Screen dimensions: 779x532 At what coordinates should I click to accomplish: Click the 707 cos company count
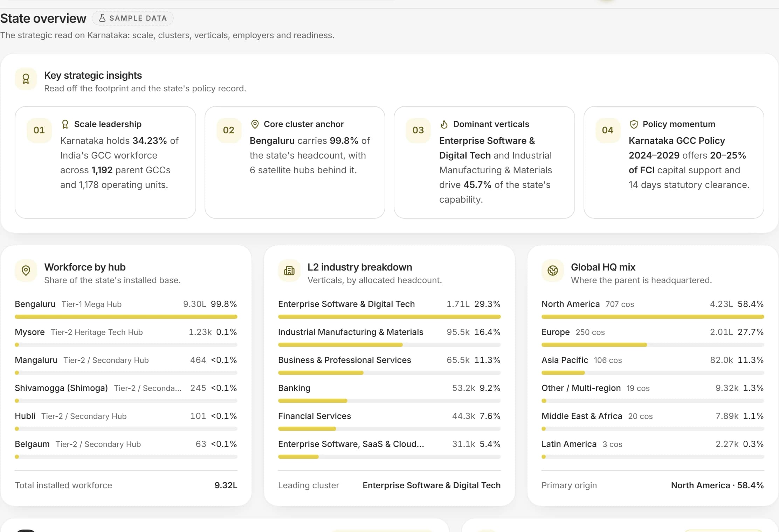tap(620, 304)
